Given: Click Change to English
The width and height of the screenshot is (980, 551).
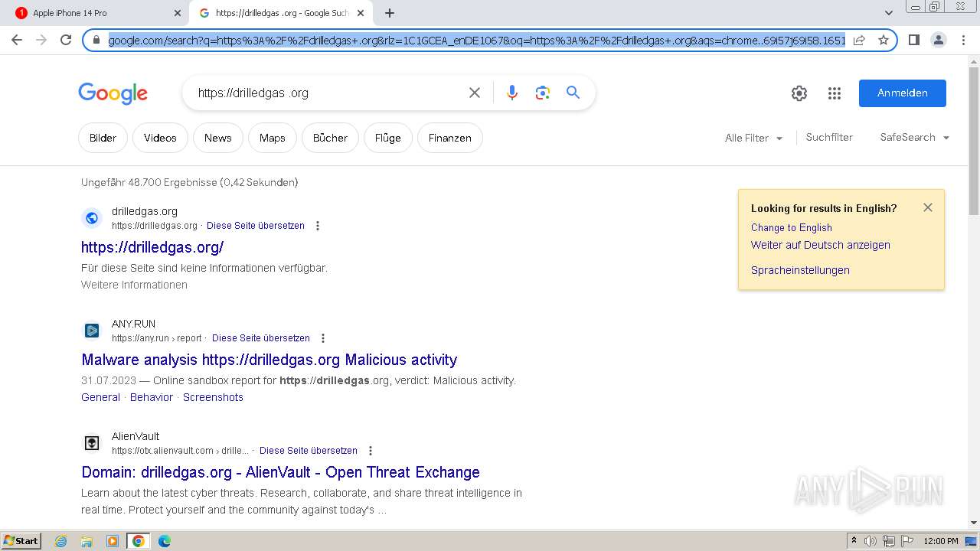Looking at the screenshot, I should (792, 227).
